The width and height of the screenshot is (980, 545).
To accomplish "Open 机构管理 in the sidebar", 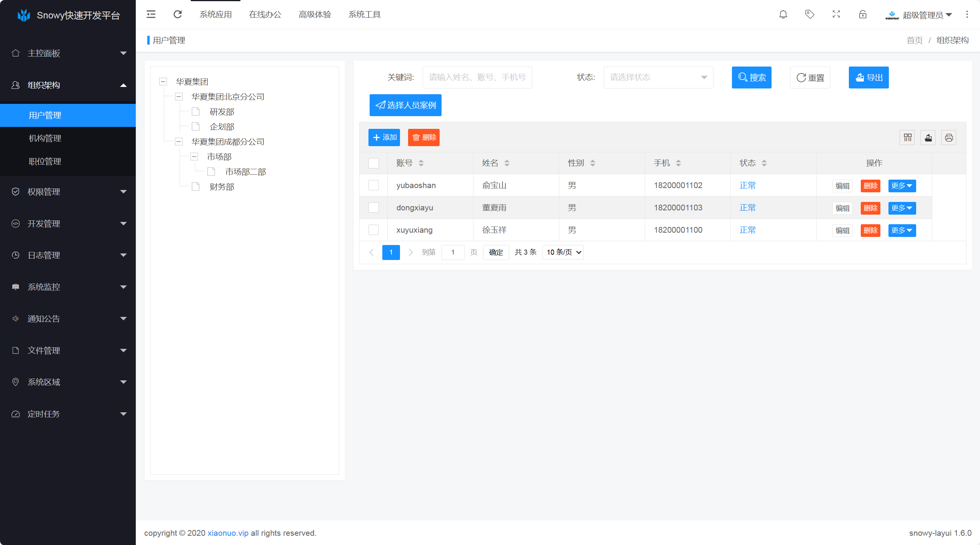I will (x=45, y=138).
